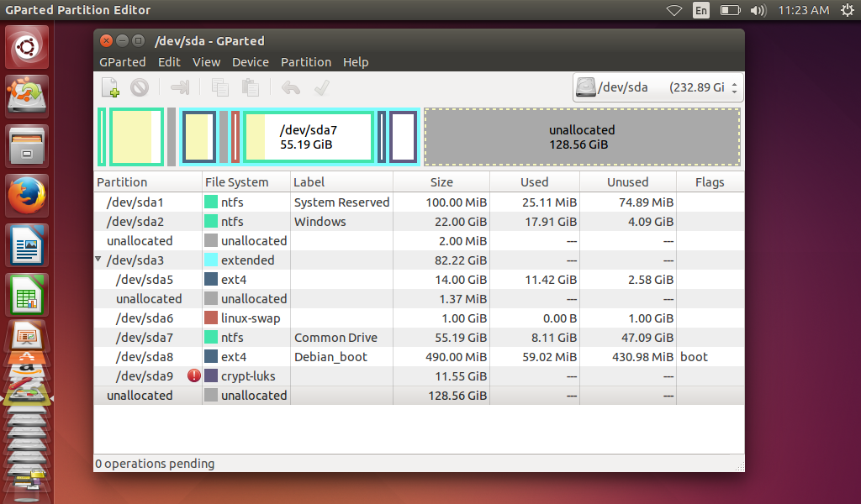
Task: Open the sound volume indicator
Action: pos(758,10)
